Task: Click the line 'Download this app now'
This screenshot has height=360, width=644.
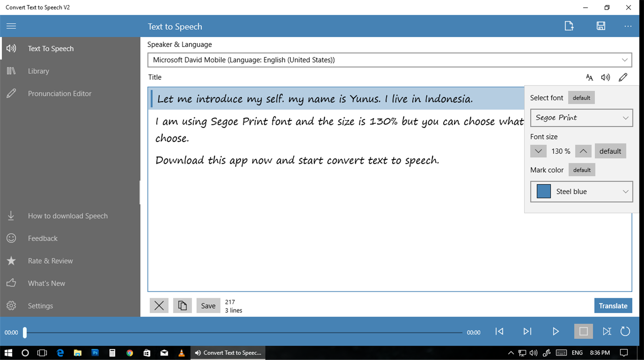Action: 297,160
